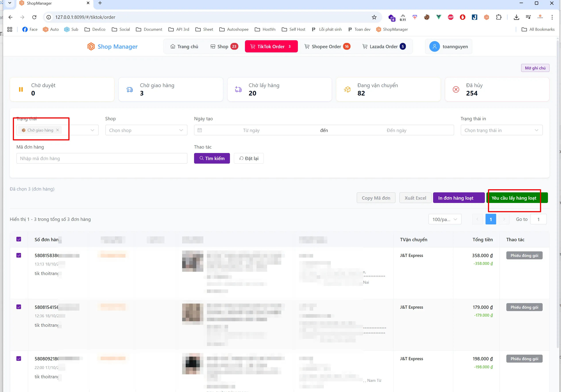Select the Chờ duyệt status card

point(62,89)
